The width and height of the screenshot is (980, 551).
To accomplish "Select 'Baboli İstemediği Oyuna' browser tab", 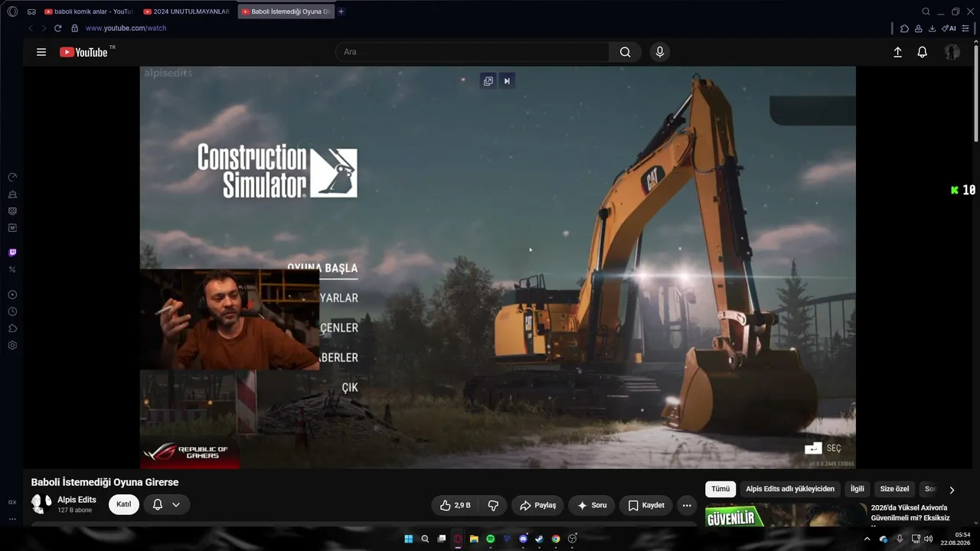I will 286,11.
